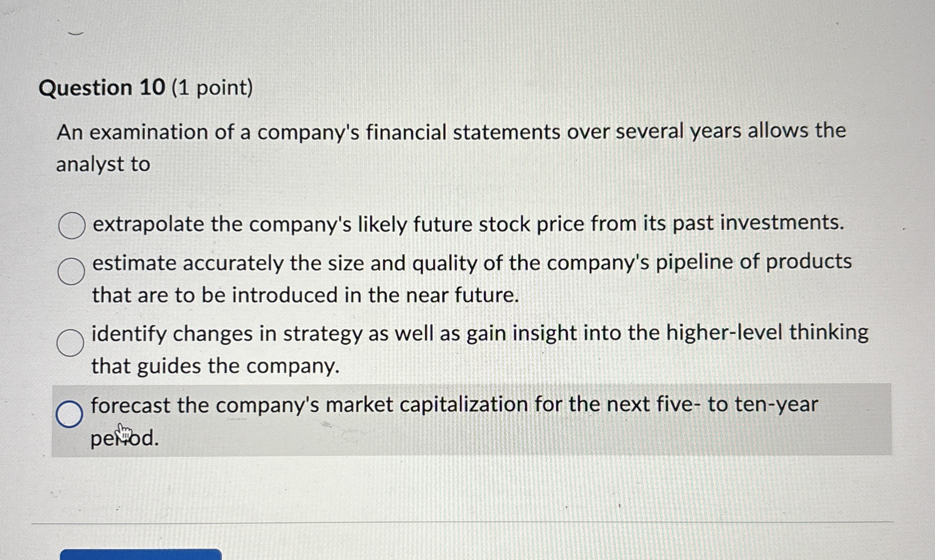Click the line "that guides the company."
Image resolution: width=935 pixels, height=560 pixels.
(215, 367)
